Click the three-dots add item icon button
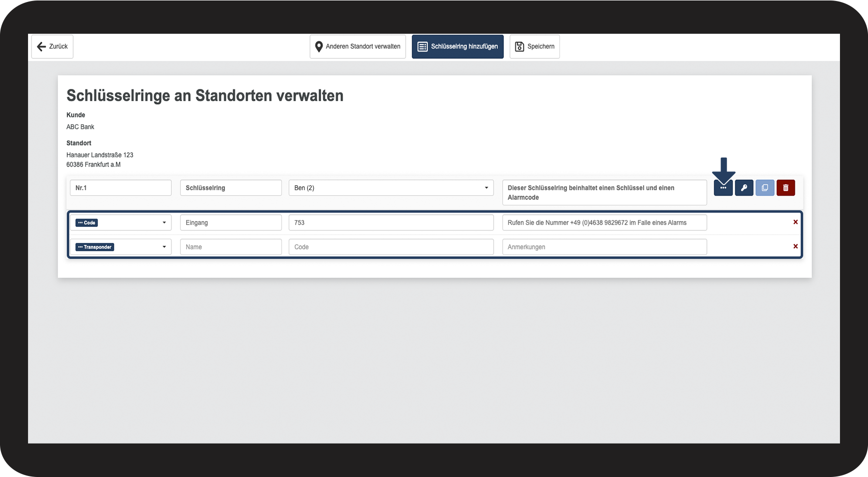The width and height of the screenshot is (868, 477). pyautogui.click(x=723, y=188)
